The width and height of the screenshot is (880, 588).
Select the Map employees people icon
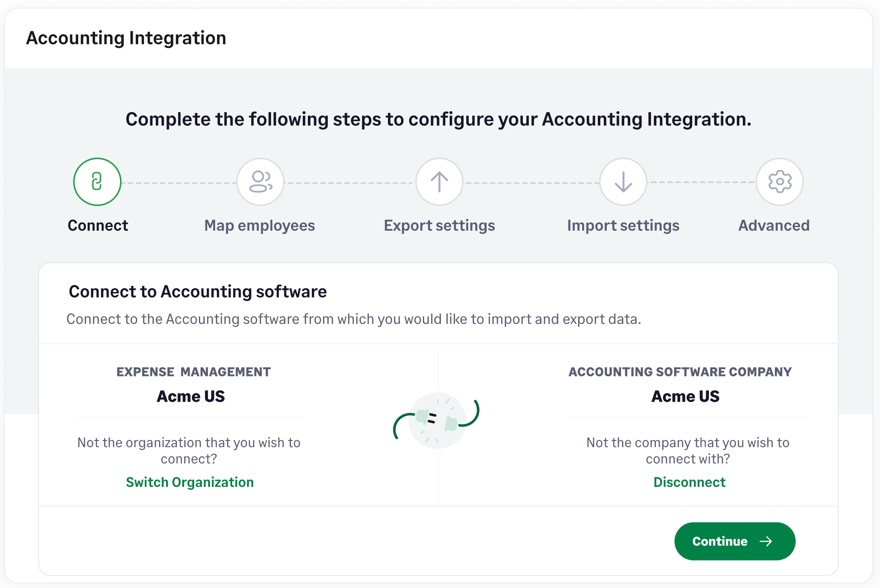[x=260, y=181]
